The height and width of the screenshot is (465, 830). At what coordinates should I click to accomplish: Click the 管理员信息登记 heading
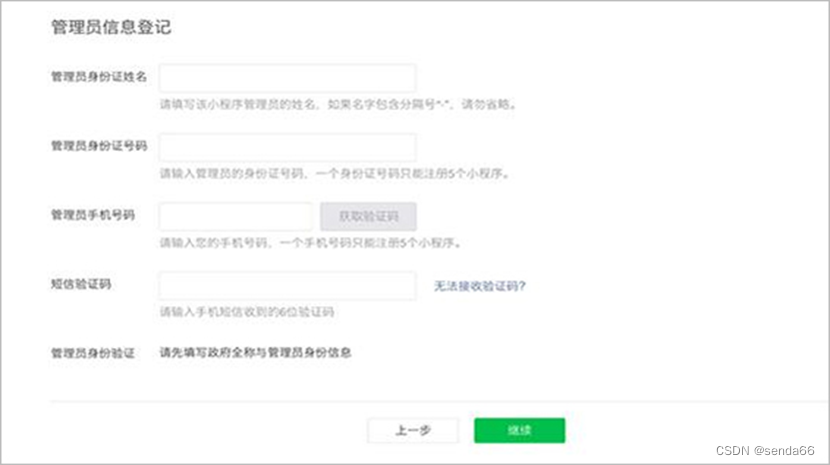point(111,28)
